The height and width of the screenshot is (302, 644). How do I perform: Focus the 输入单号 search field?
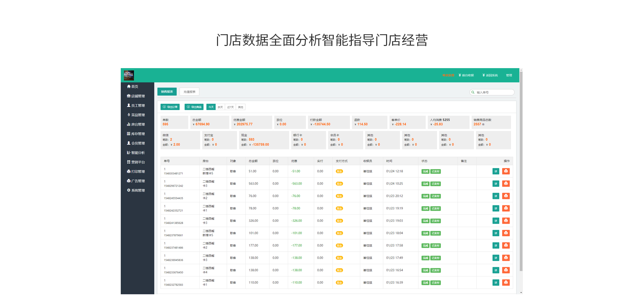(x=492, y=92)
